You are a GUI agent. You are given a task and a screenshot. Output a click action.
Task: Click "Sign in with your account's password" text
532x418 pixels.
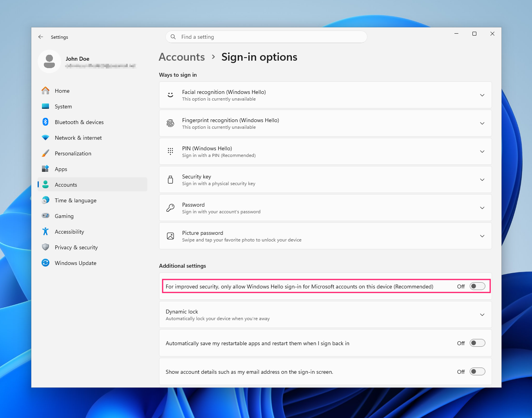(221, 212)
